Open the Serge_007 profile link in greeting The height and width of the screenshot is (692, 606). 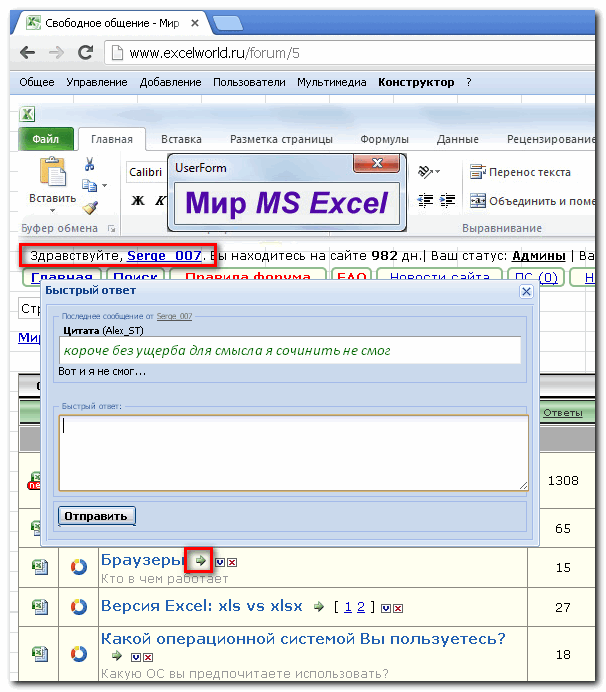coord(164,256)
